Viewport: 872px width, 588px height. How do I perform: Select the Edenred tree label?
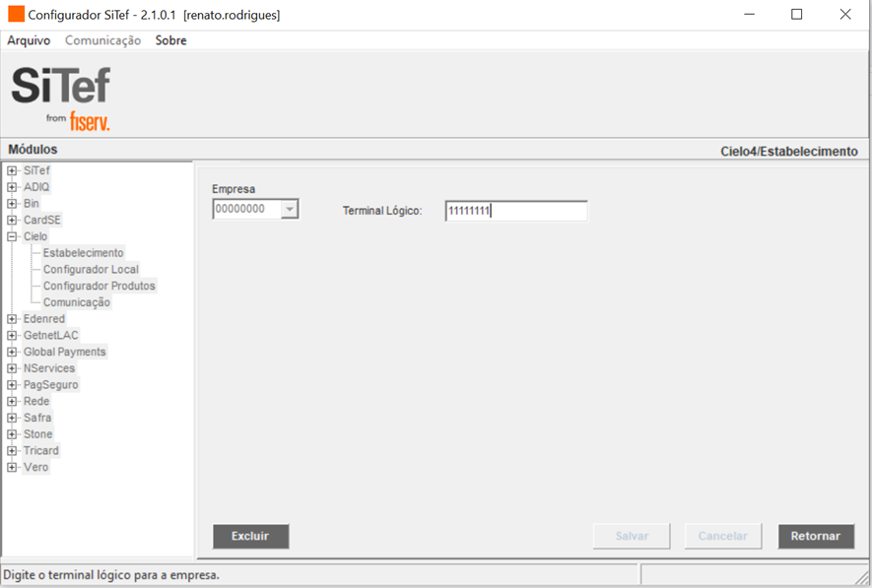44,319
